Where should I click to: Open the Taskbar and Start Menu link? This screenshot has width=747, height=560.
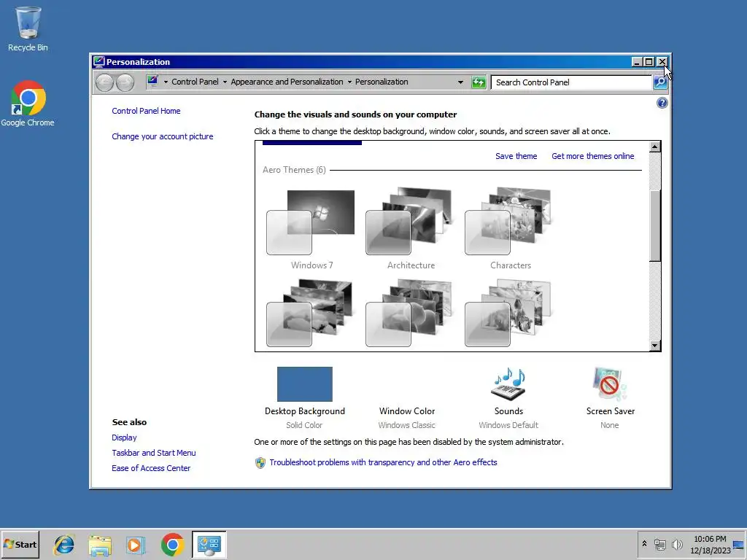[154, 453]
